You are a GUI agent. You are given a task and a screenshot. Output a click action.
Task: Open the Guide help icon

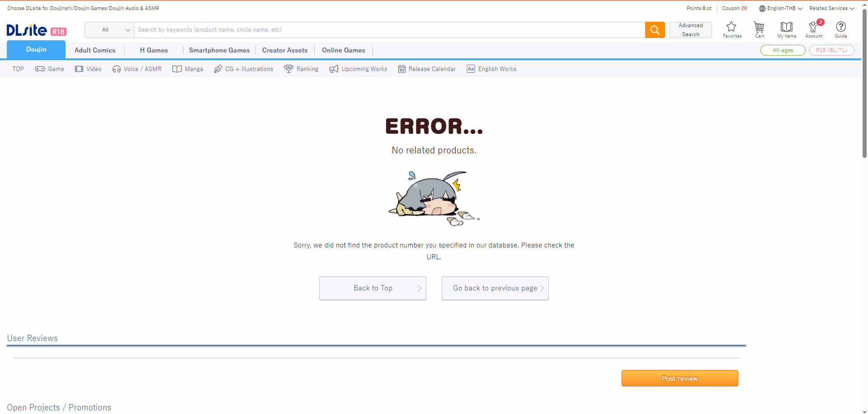tap(840, 29)
